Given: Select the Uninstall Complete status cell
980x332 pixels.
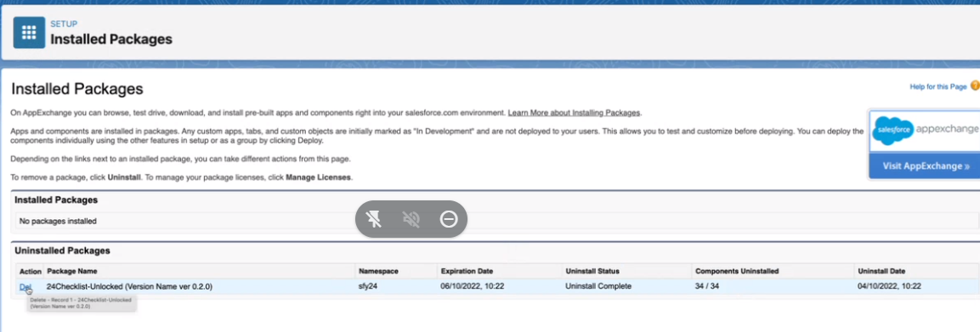Looking at the screenshot, I should click(x=598, y=286).
